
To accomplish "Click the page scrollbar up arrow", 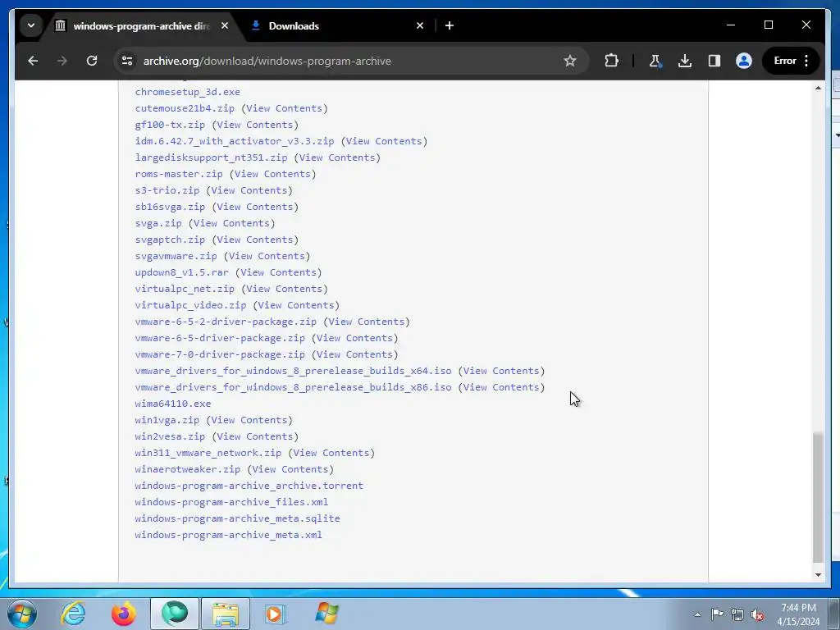I will 818,88.
